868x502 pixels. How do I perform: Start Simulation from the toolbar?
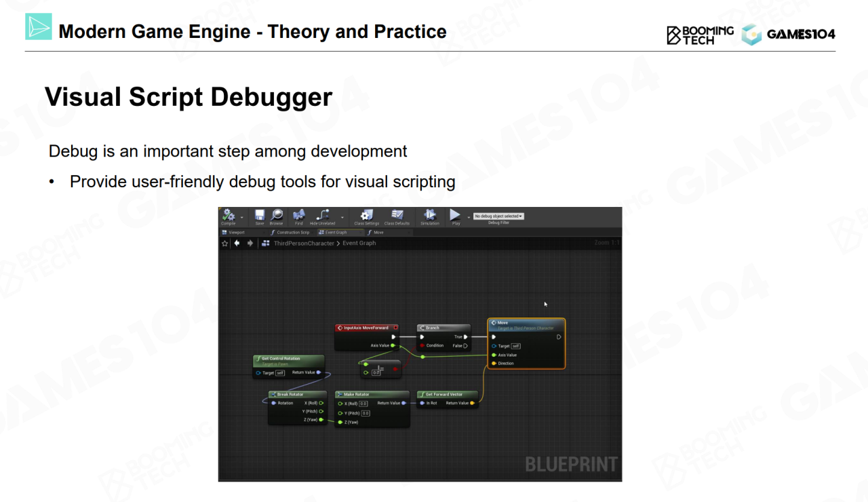coord(429,216)
